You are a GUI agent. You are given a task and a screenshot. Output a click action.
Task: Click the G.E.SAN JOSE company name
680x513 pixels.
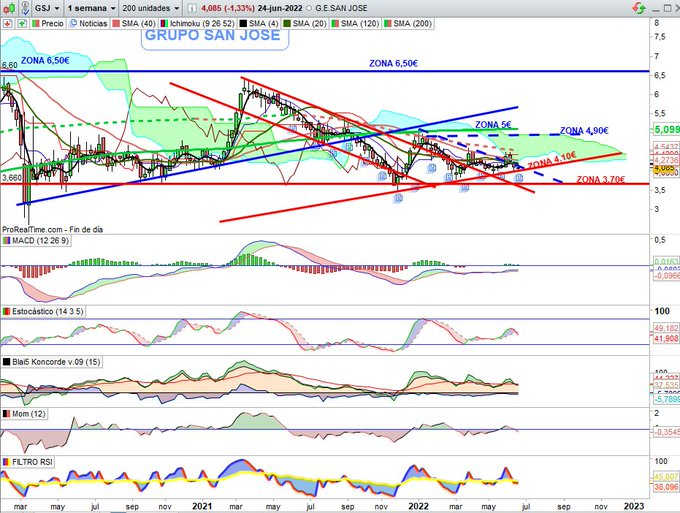pos(341,8)
